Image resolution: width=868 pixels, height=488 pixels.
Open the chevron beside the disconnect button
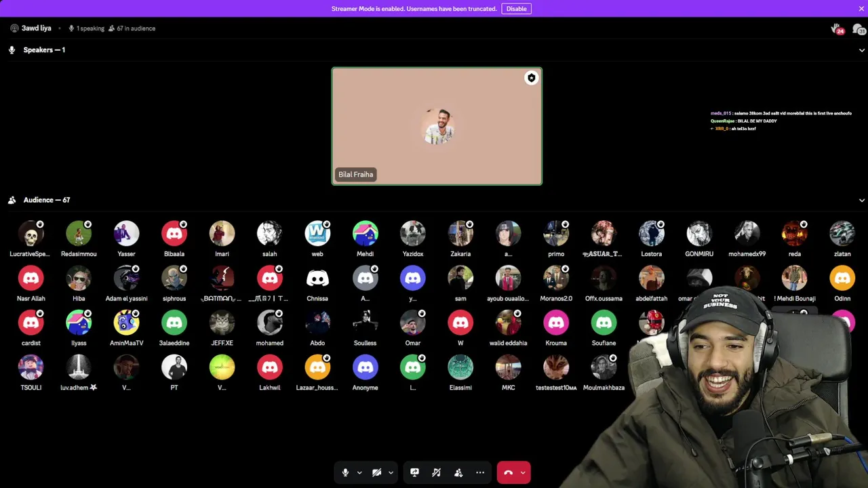coord(523,473)
